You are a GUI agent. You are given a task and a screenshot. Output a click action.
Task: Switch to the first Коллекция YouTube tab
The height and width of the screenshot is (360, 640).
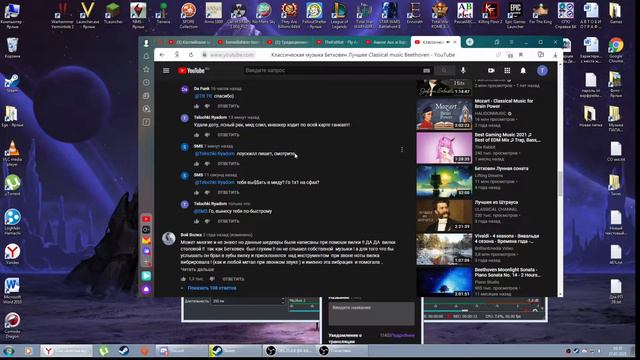189,42
